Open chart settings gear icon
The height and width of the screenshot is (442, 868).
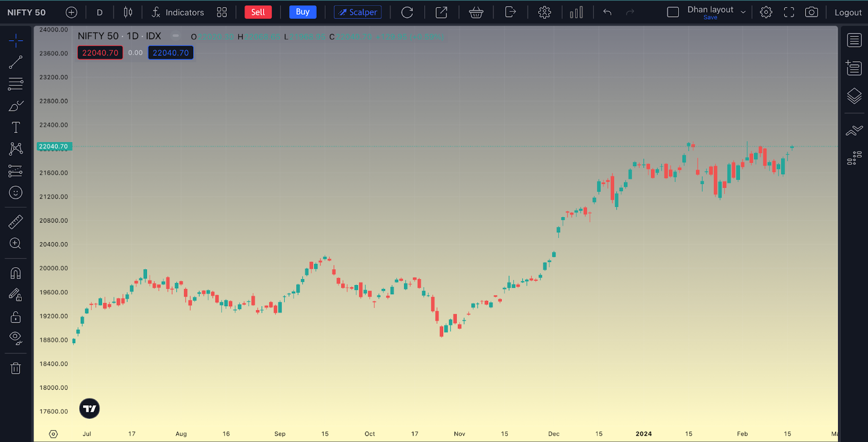(766, 12)
